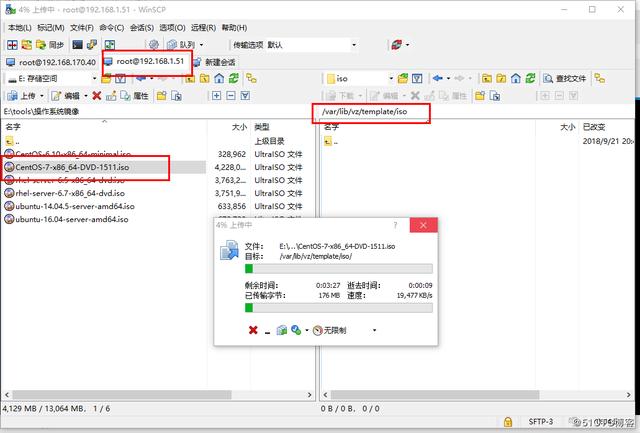Click remote panel home directory icon
Image resolution: width=640 pixels, height=433 pixels.
(x=516, y=78)
